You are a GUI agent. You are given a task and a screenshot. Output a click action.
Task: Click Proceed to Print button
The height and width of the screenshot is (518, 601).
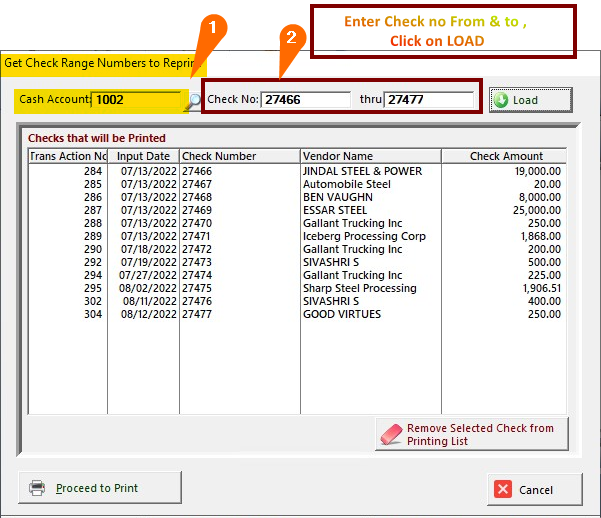(x=87, y=488)
